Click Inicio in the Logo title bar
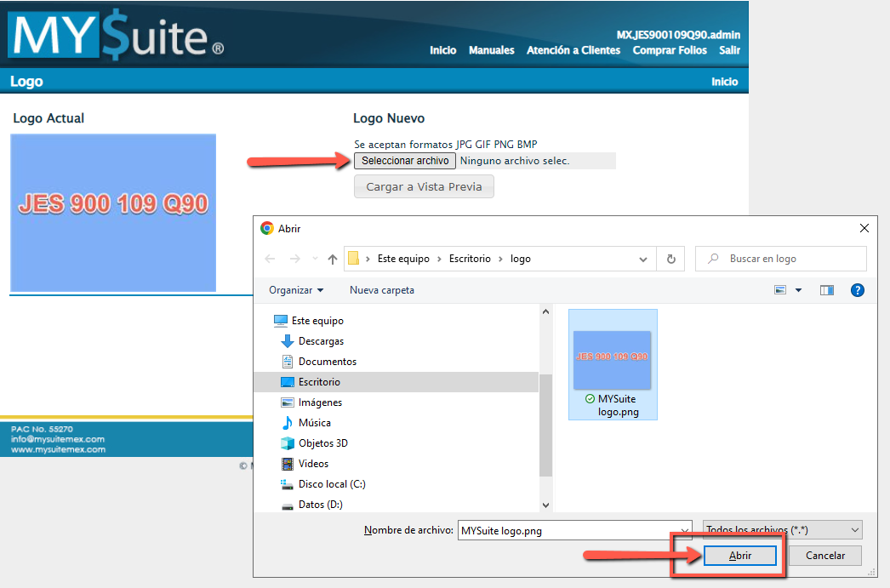Image resolution: width=890 pixels, height=588 pixels. [x=725, y=82]
